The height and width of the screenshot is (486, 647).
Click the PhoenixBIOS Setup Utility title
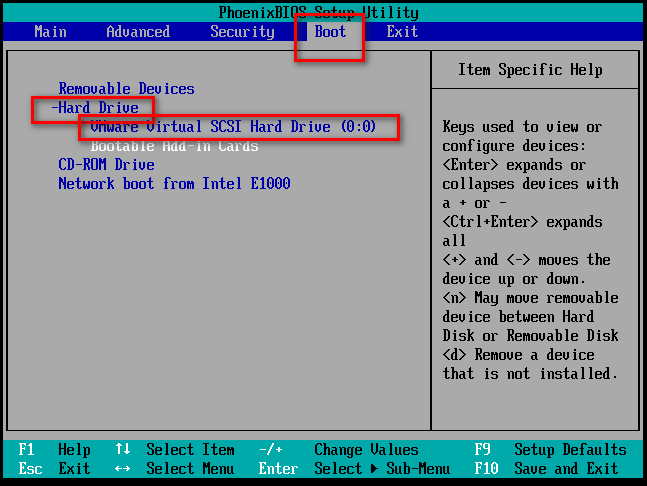(318, 13)
